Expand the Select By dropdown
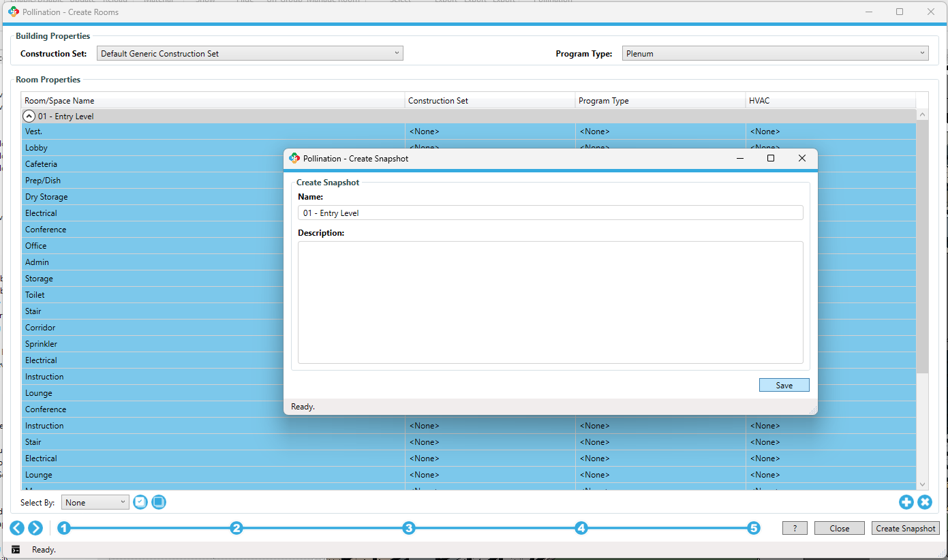Screen dimensions: 948x560 pyautogui.click(x=95, y=502)
